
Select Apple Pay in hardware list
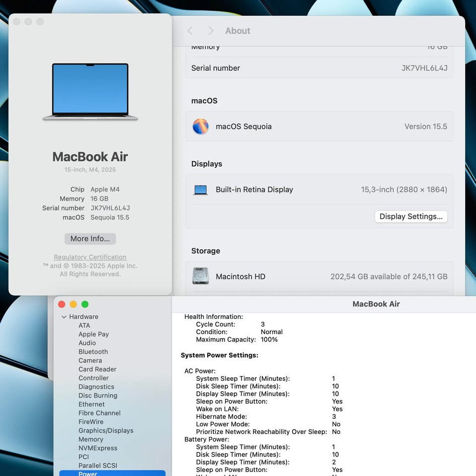[x=94, y=334]
